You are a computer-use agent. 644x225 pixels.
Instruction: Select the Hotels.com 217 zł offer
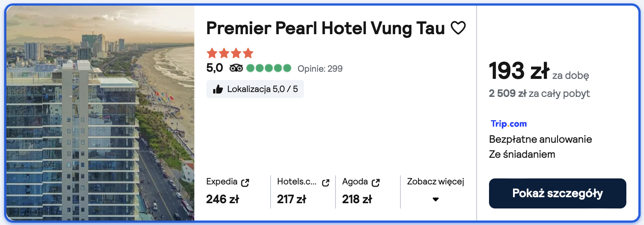(x=292, y=199)
